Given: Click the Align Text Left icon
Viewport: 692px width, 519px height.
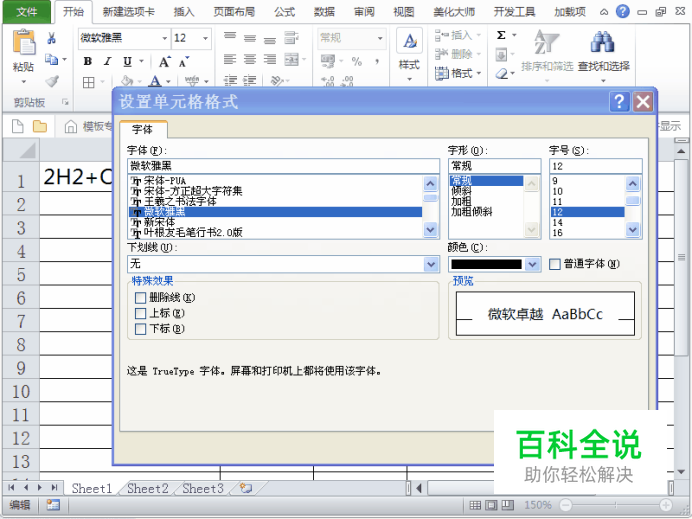Looking at the screenshot, I should tap(229, 59).
